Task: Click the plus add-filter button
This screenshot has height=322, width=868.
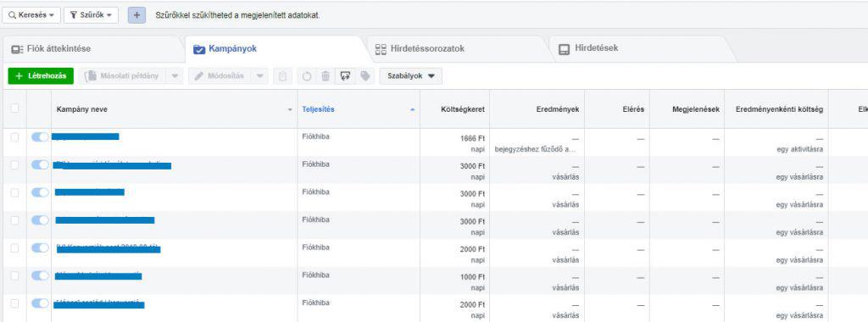Action: (136, 15)
